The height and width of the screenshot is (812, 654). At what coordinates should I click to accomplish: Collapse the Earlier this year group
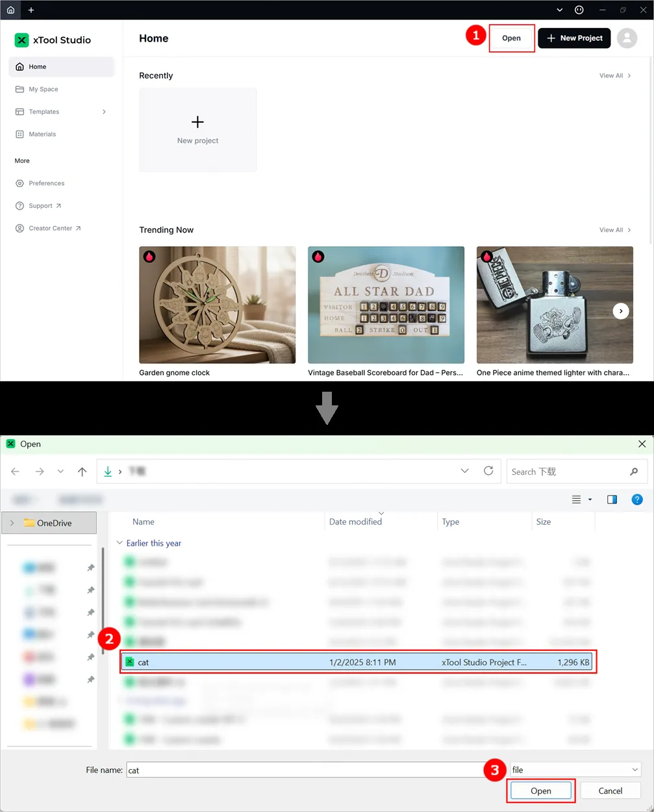[119, 543]
